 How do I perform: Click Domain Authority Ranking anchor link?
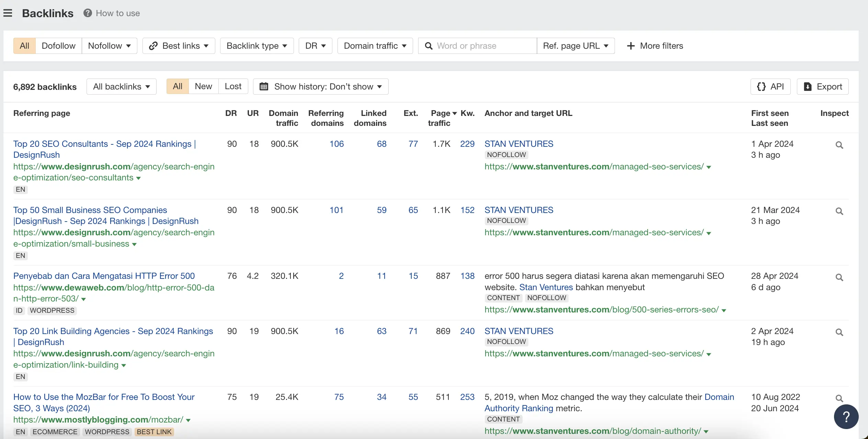tap(609, 403)
